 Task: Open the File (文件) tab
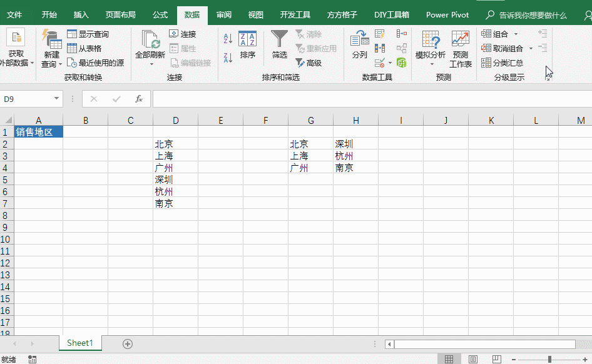(14, 15)
